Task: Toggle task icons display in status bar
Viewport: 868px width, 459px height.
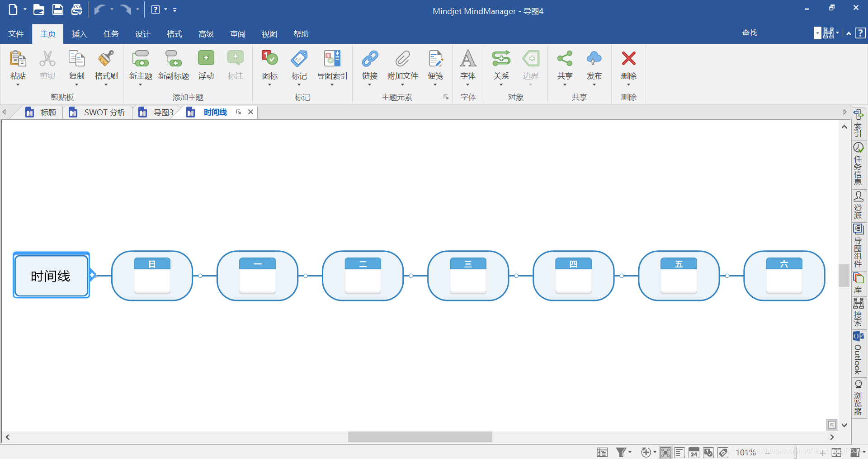Action: click(708, 452)
